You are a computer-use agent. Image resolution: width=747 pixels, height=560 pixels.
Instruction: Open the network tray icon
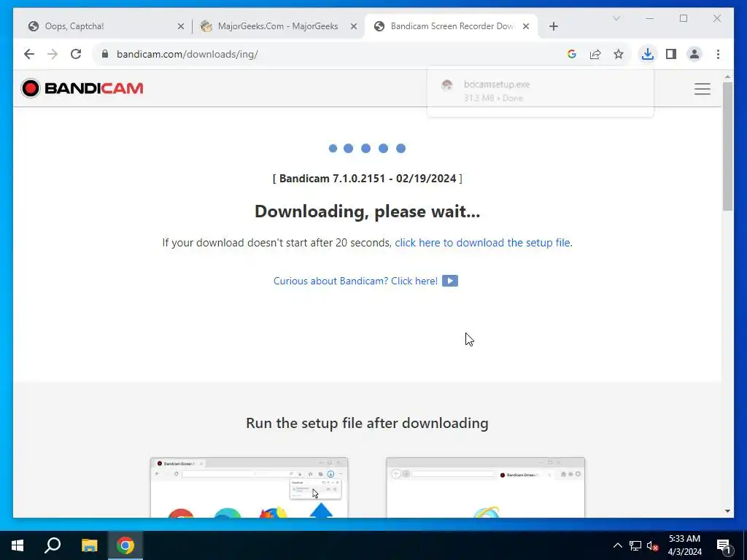tap(635, 545)
